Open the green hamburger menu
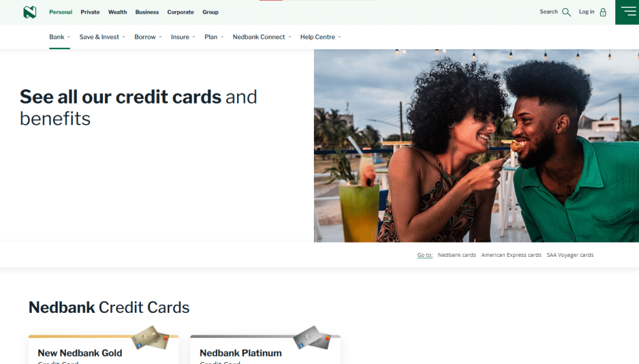639x364 pixels. coord(627,12)
